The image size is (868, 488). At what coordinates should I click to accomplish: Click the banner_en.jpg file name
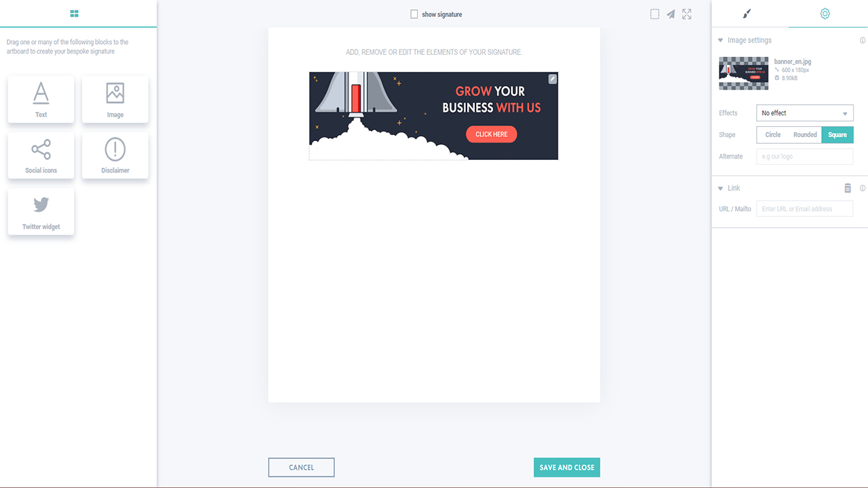(x=793, y=62)
